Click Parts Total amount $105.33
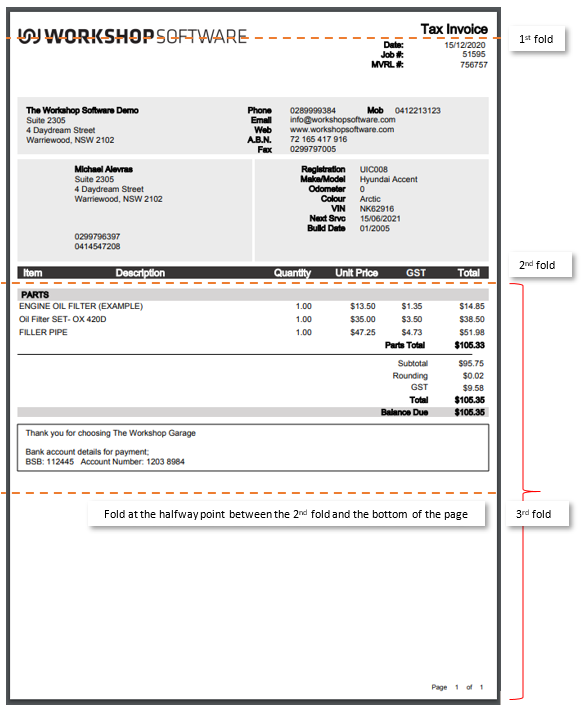 coord(470,345)
